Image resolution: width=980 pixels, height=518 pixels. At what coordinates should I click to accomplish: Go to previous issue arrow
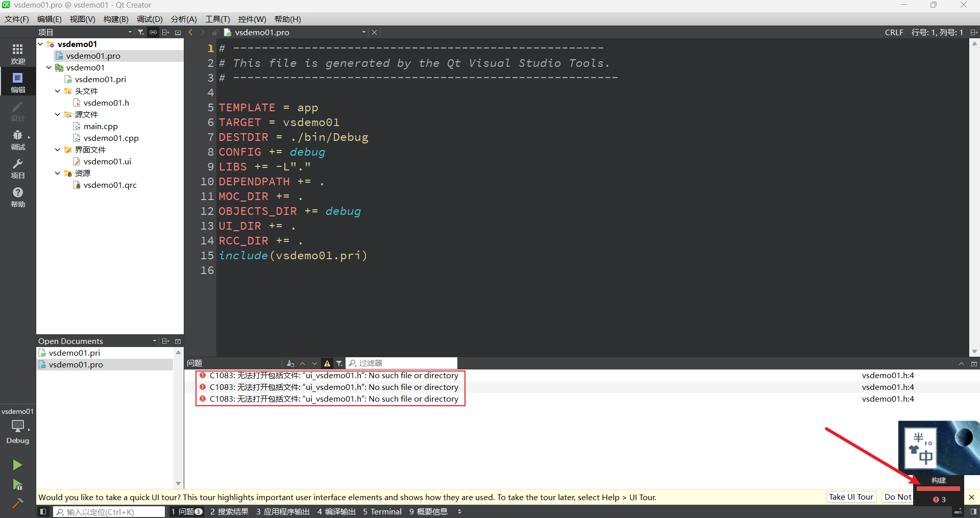303,363
